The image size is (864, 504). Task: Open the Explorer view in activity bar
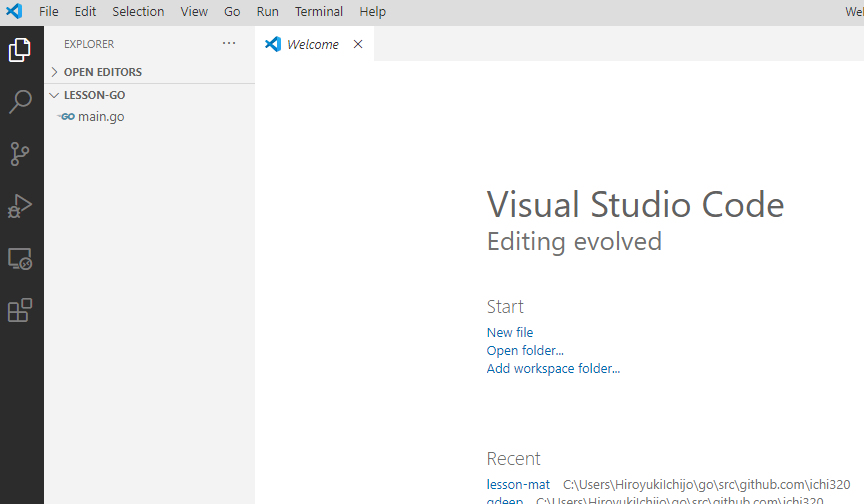20,50
